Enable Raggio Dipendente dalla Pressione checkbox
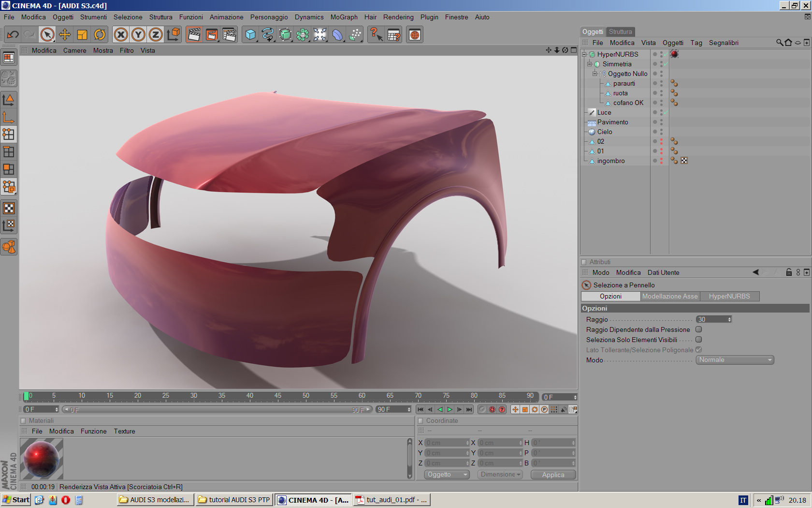 [x=698, y=329]
